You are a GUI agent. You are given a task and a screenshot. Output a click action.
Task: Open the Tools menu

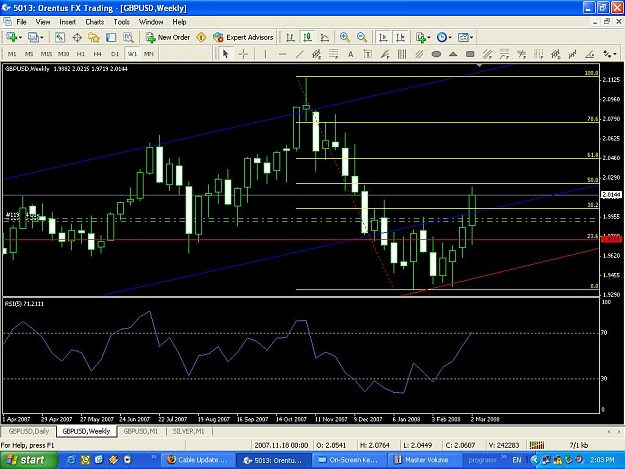(x=121, y=22)
